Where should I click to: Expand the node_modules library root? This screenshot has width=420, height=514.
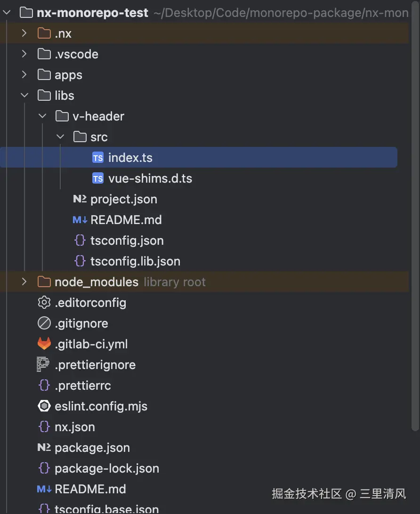click(x=24, y=282)
